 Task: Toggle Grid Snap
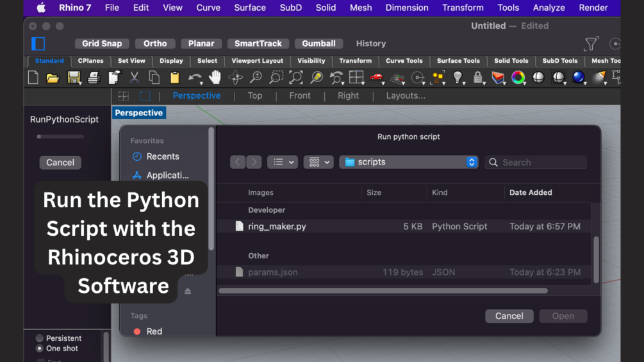[x=102, y=44]
